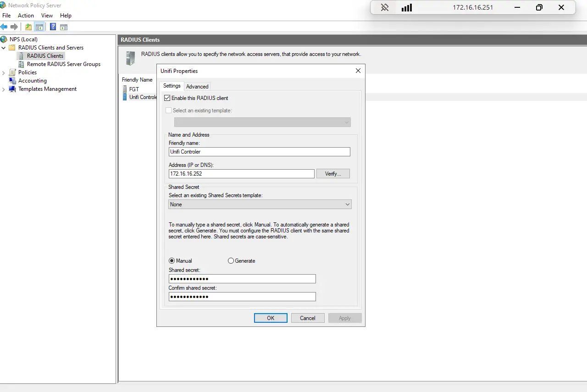
Task: Open Help via the blue question mark icon
Action: pyautogui.click(x=53, y=27)
